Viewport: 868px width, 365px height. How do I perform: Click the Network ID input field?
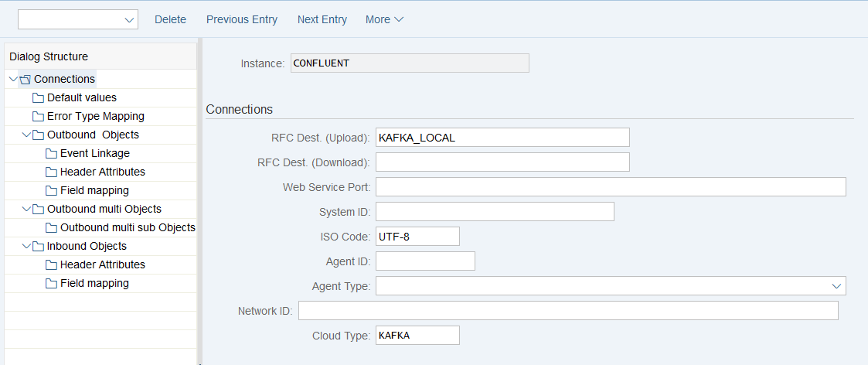click(569, 311)
